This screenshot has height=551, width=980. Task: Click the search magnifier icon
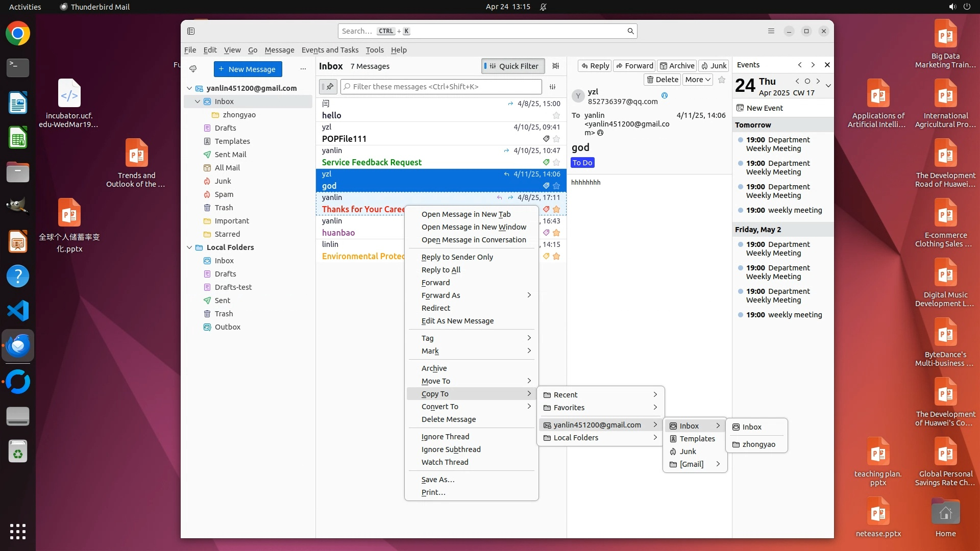coord(630,31)
